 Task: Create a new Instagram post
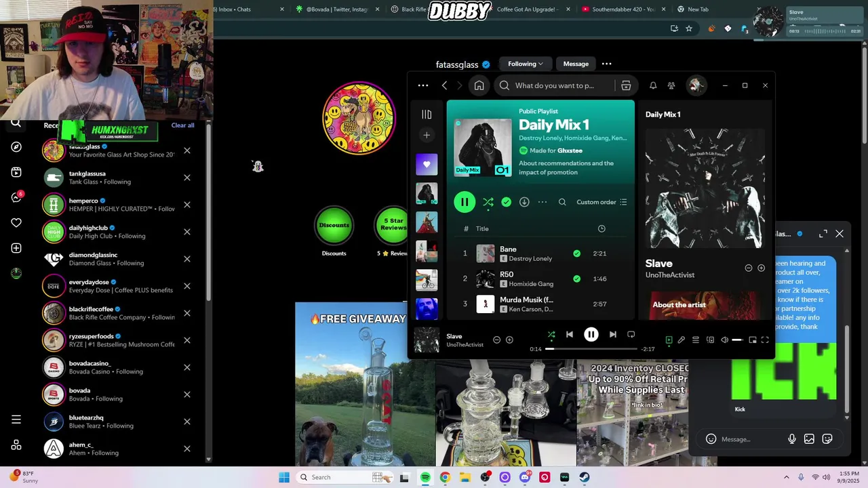click(16, 248)
